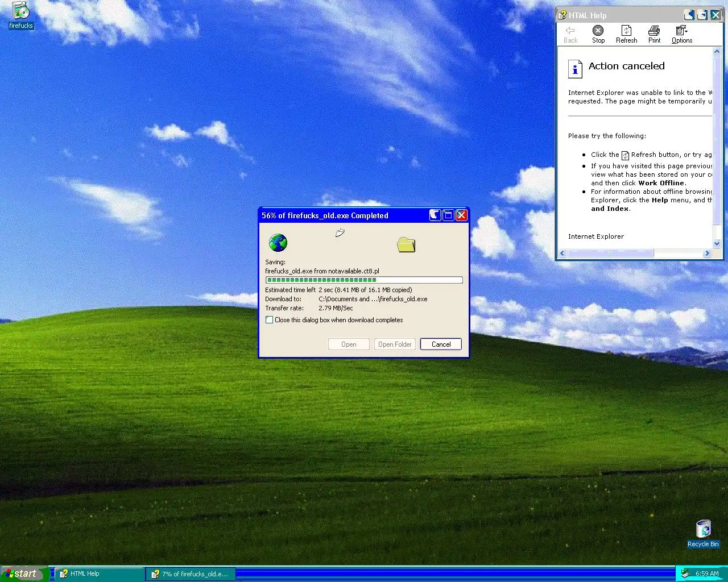
Task: Click the disabled Open Folder button
Action: [x=395, y=344]
